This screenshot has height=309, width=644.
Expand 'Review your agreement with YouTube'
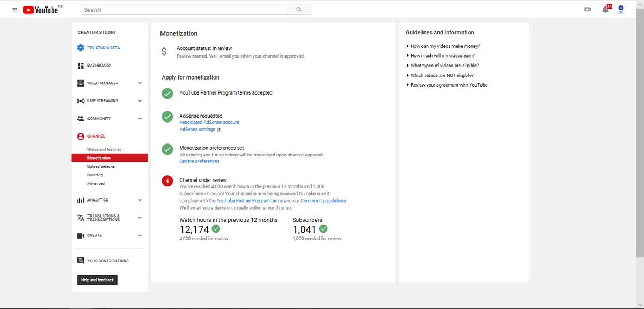pos(447,85)
